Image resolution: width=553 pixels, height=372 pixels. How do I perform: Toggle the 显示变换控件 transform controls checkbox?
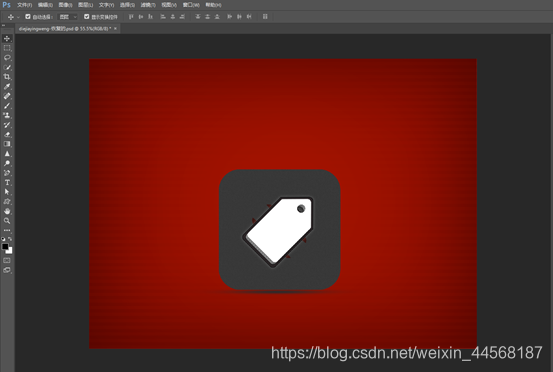87,17
